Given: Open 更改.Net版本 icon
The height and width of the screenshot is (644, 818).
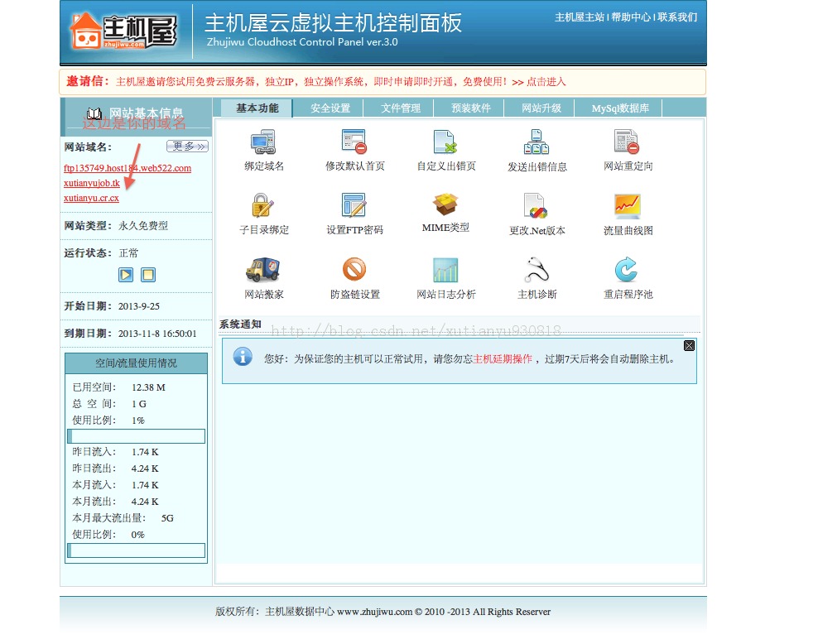Looking at the screenshot, I should [x=537, y=205].
